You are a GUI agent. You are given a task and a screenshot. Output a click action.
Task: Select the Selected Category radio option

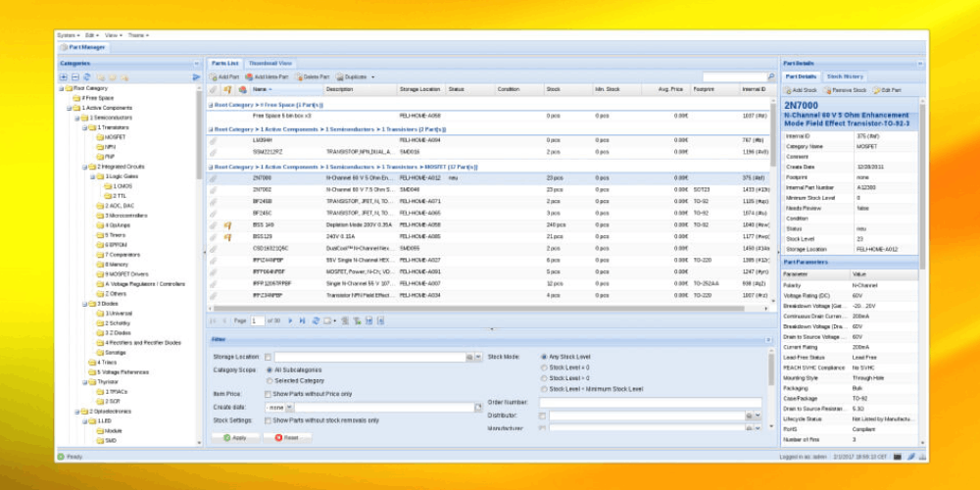tap(269, 380)
